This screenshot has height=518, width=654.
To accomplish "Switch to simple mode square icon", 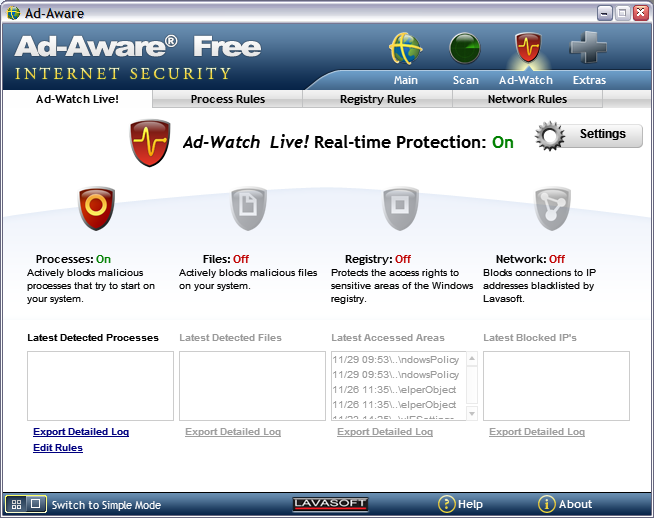I will [x=36, y=504].
